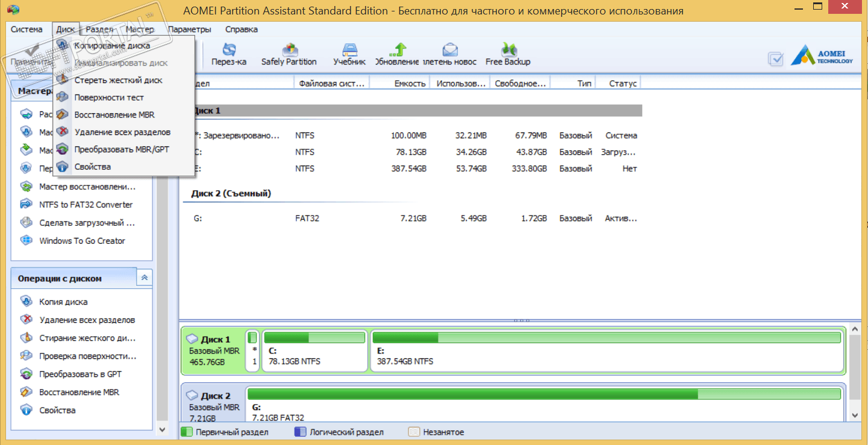The image size is (868, 445).
Task: Click the Диск 1 drive icon in map
Action: [193, 340]
